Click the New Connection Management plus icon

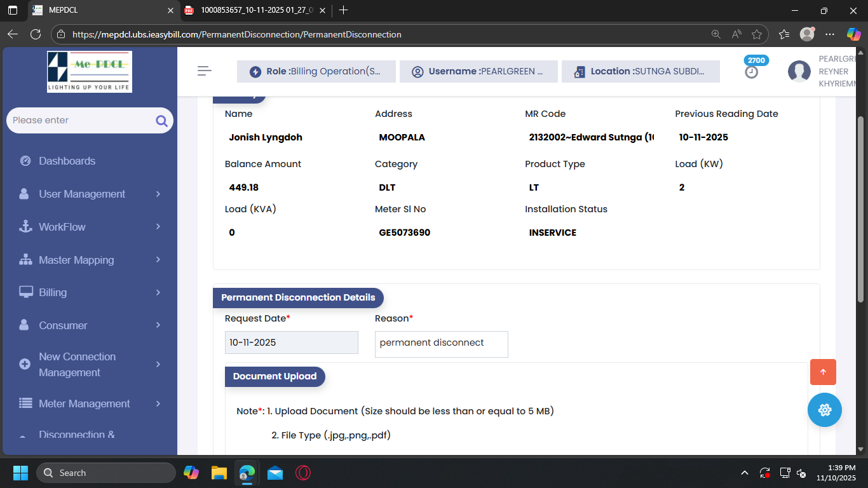[x=25, y=364]
